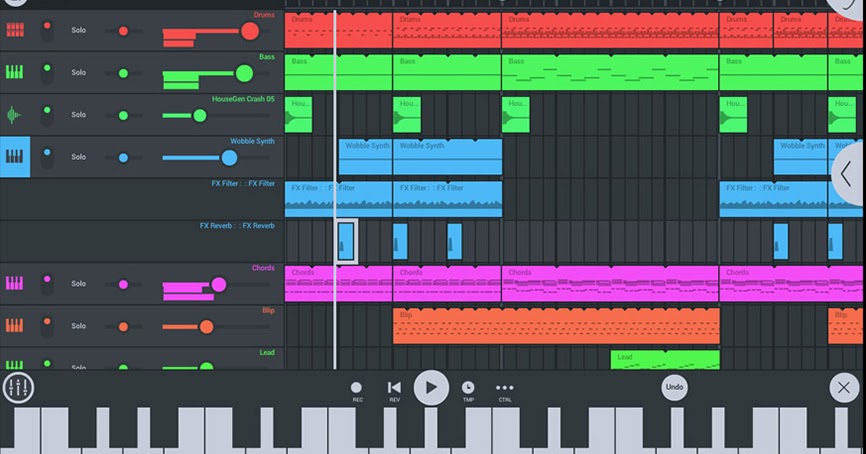
Task: Click the Chords pan knob
Action: pyautogui.click(x=123, y=284)
